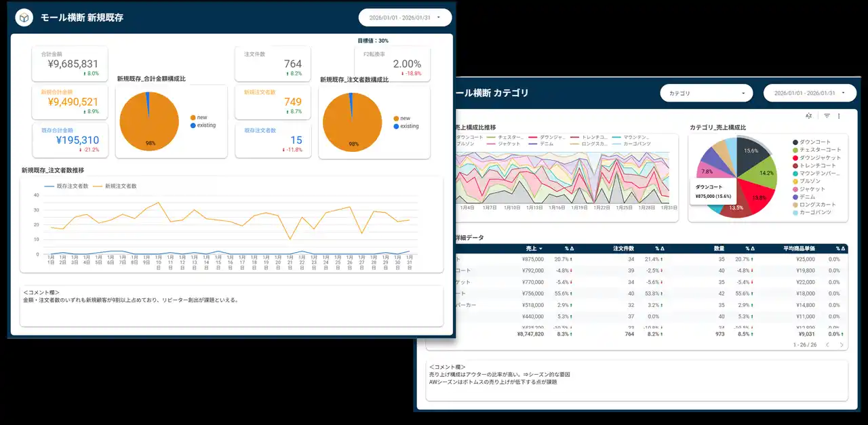Image resolution: width=868 pixels, height=425 pixels.
Task: Sort table by 注文件数 column header
Action: (x=624, y=249)
